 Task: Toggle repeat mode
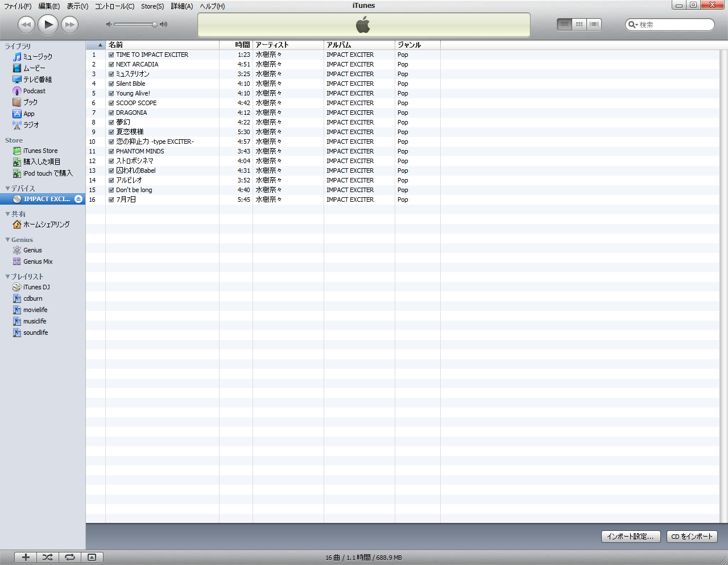coord(70,558)
